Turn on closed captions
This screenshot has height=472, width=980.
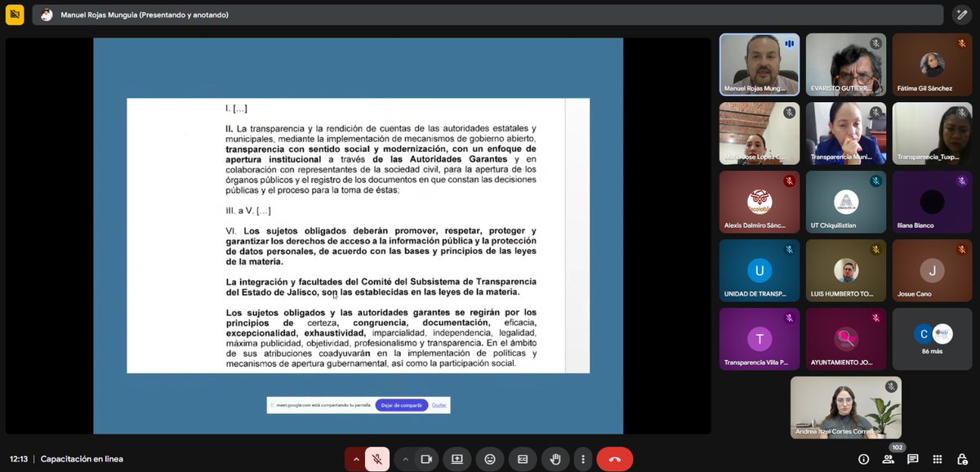coord(523,459)
